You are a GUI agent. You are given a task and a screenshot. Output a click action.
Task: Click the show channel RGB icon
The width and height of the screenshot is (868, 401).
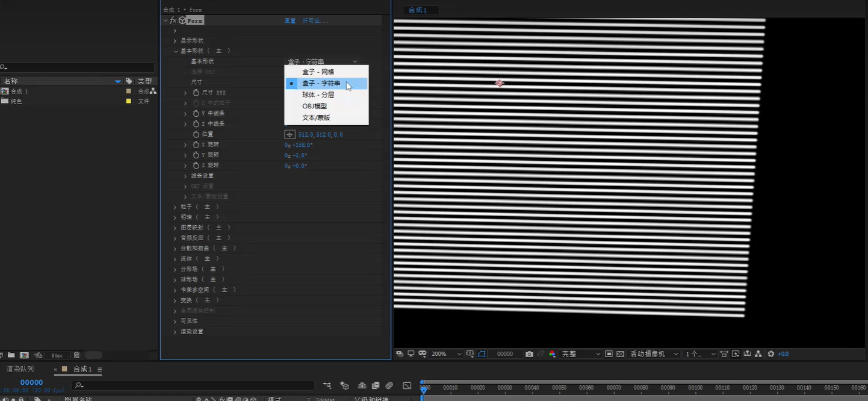(x=552, y=354)
